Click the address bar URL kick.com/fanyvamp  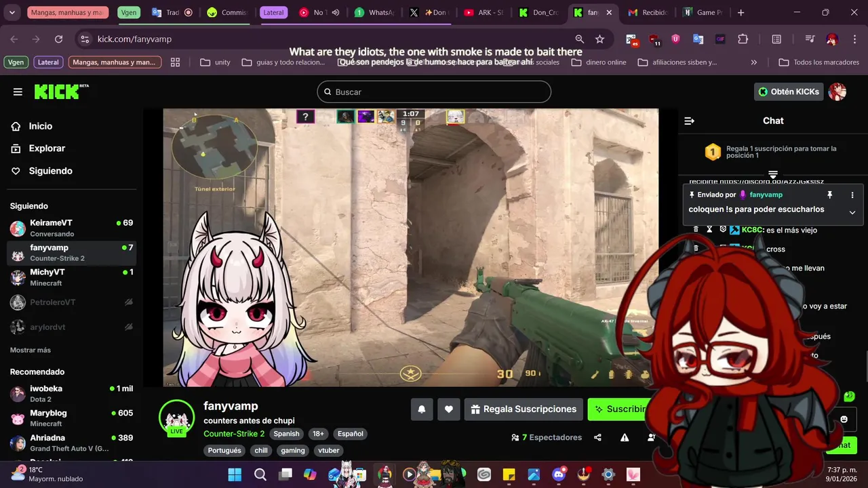click(x=134, y=39)
